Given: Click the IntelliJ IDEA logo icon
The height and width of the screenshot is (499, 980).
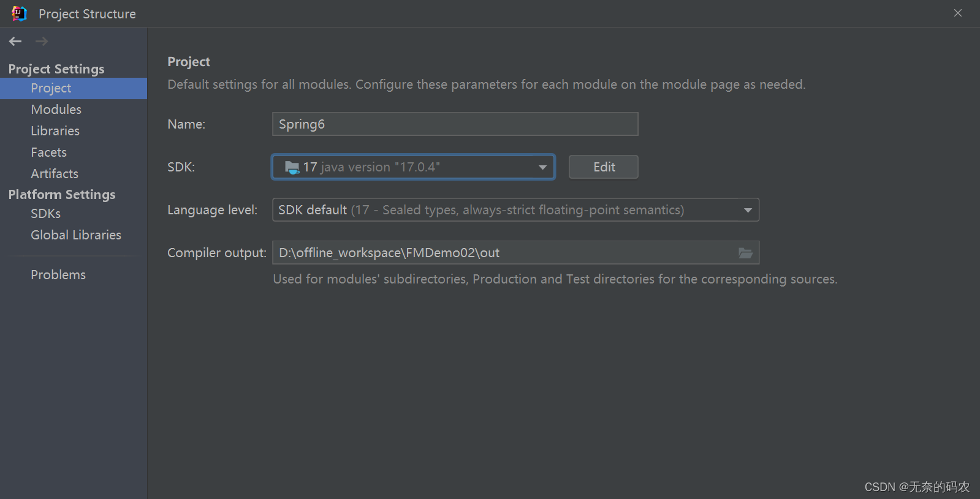Looking at the screenshot, I should click(19, 13).
